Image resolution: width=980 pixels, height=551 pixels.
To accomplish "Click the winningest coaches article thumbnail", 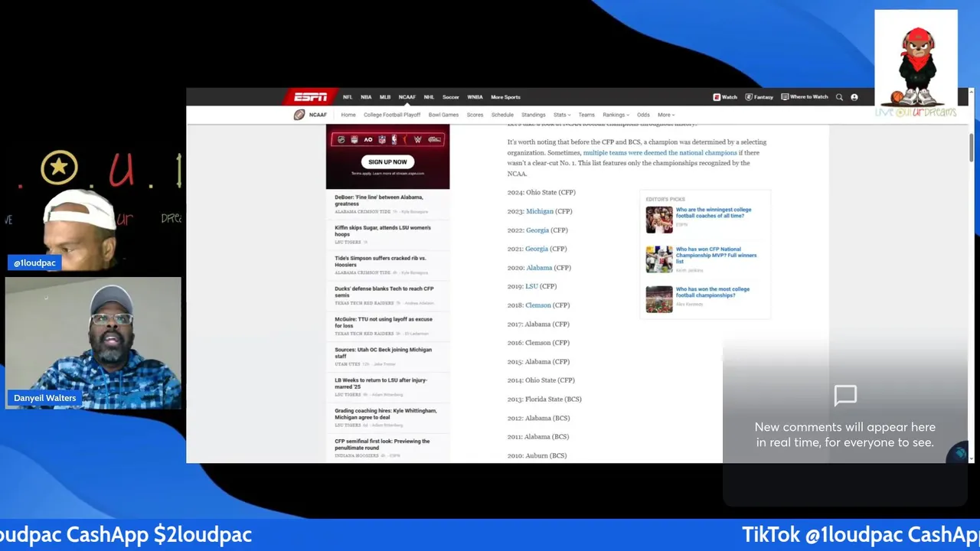I will coord(659,220).
